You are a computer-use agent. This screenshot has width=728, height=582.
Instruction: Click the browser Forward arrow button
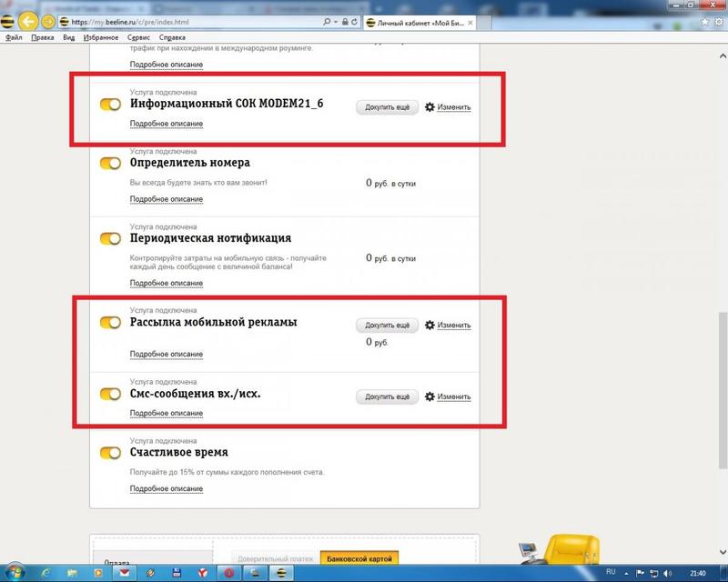pos(48,20)
